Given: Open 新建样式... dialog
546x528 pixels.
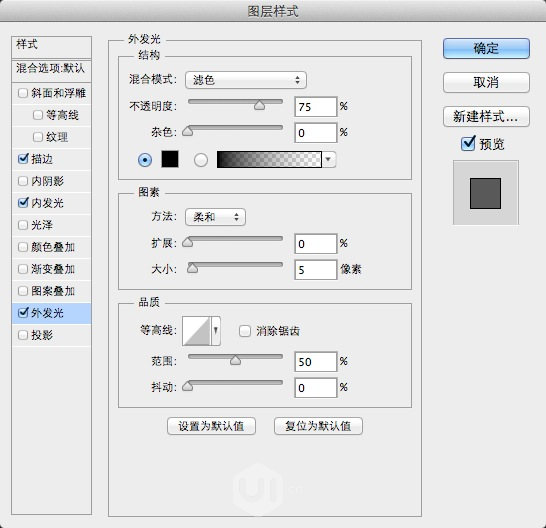Looking at the screenshot, I should point(486,116).
